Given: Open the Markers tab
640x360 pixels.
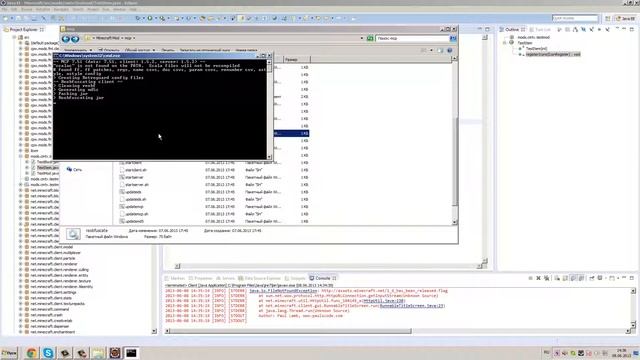Looking at the screenshot, I should (x=175, y=278).
